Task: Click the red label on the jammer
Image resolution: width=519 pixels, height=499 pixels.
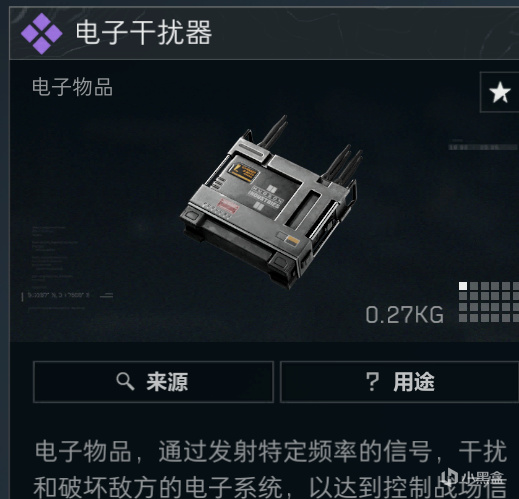Action: point(228,206)
